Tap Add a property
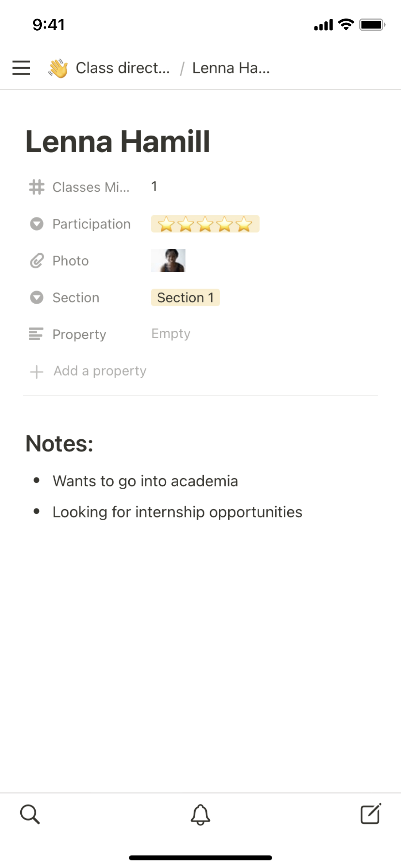This screenshot has width=401, height=868. pos(100,371)
